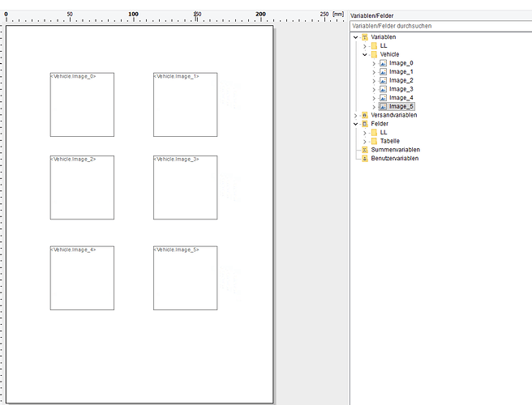Click the Summenvariablen sigma icon
The width and height of the screenshot is (532, 405).
coord(365,150)
